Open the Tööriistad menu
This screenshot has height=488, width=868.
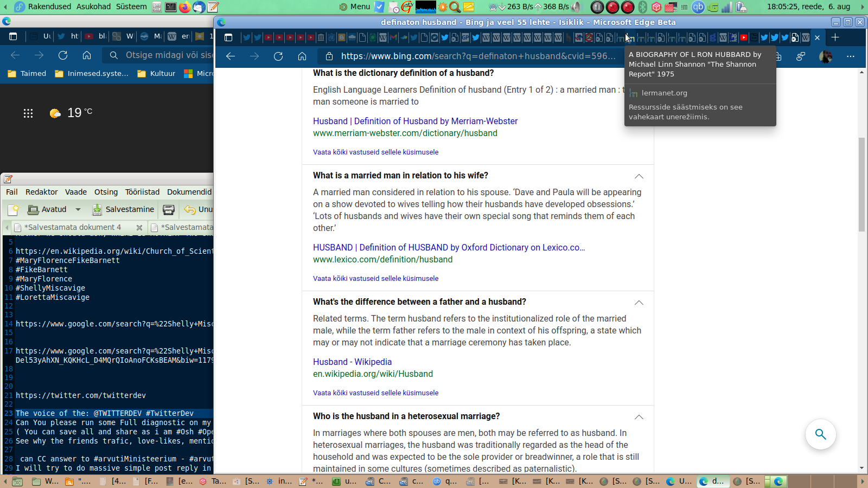[x=142, y=192]
